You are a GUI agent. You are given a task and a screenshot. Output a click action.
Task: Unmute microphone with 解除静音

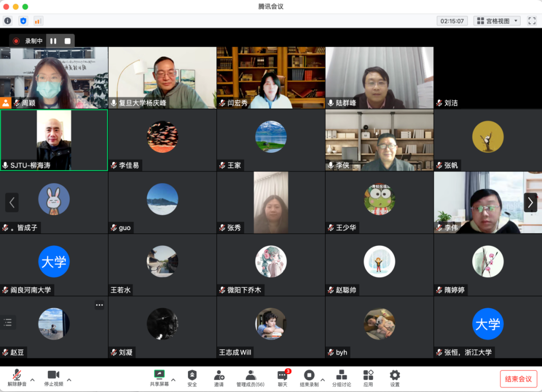[17, 378]
